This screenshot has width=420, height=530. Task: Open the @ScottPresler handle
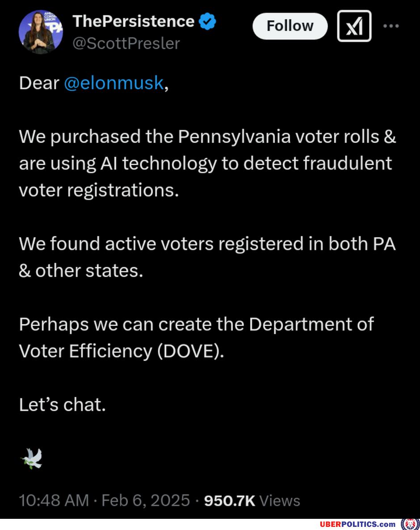[x=126, y=44]
